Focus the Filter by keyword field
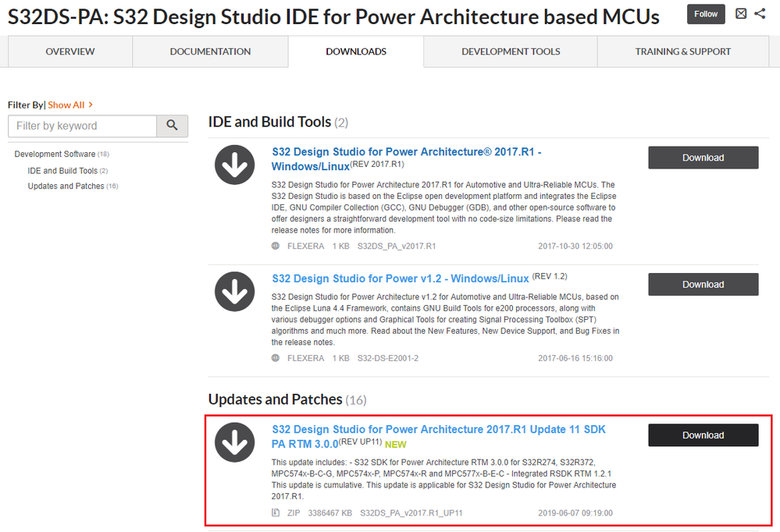This screenshot has height=532, width=780. click(x=82, y=126)
